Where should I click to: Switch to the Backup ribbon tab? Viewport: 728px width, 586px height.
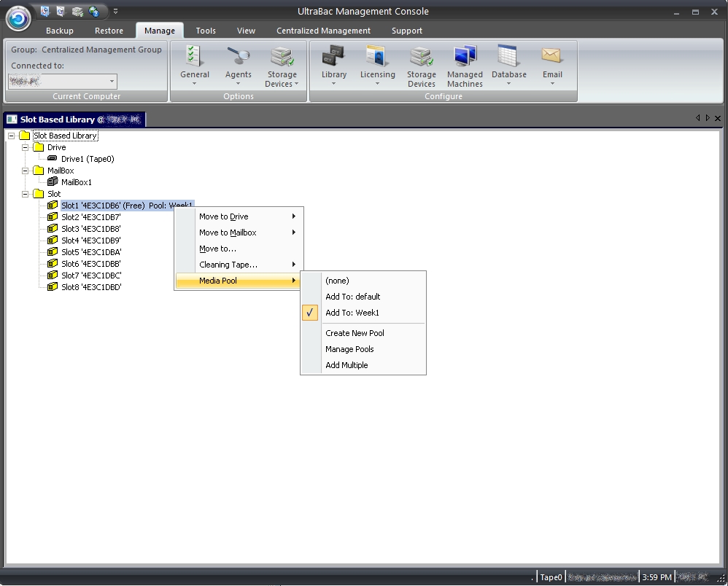coord(59,31)
